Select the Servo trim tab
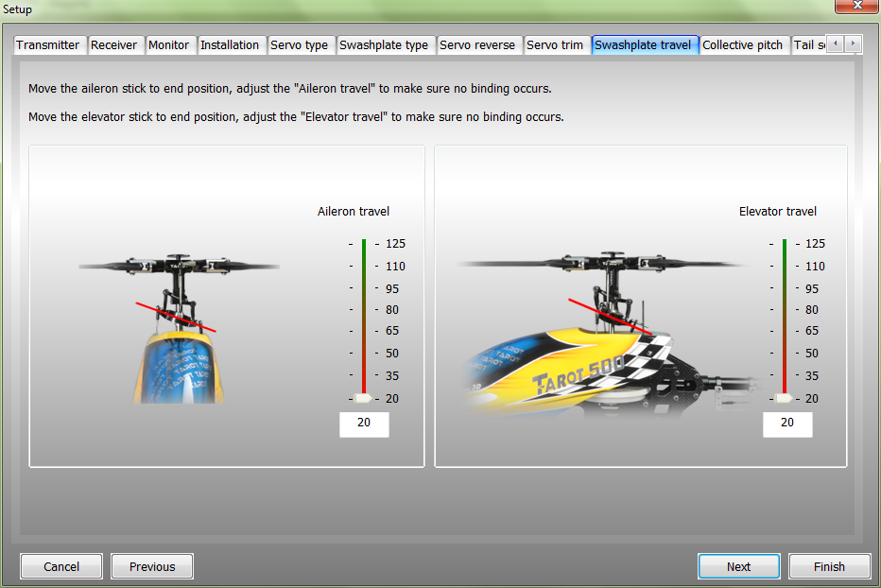Screen dimensions: 881x588 [555, 45]
